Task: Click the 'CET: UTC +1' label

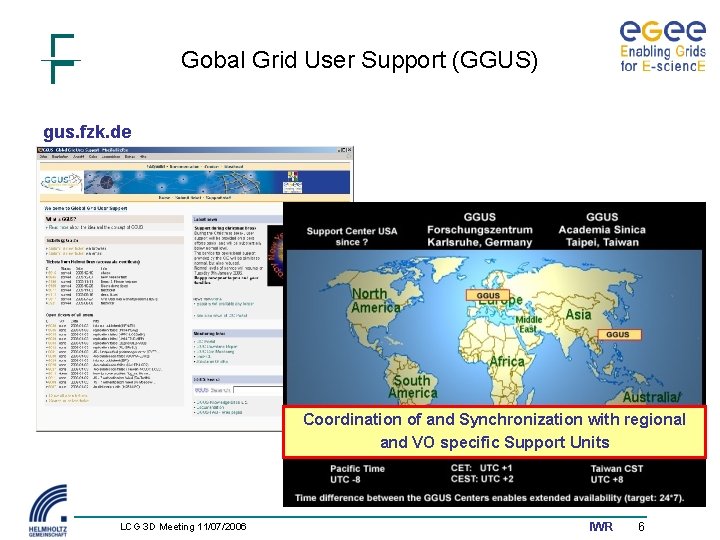Action: (481, 468)
